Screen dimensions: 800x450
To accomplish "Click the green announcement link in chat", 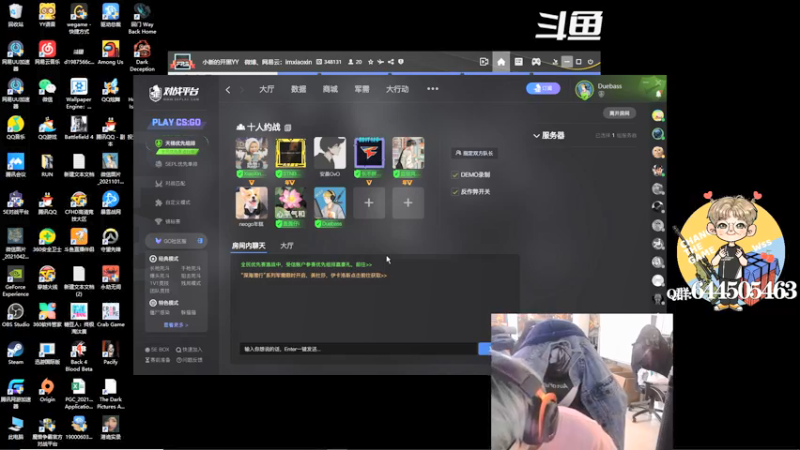I will pyautogui.click(x=306, y=265).
